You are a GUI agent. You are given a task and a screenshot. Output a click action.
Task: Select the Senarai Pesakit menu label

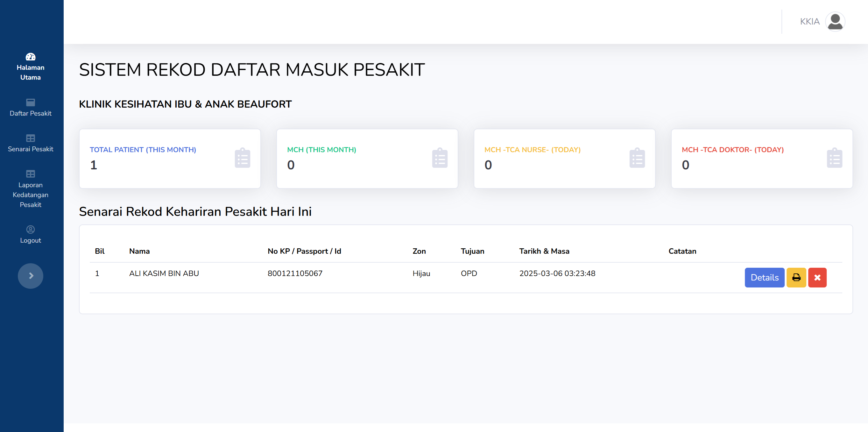click(x=30, y=149)
